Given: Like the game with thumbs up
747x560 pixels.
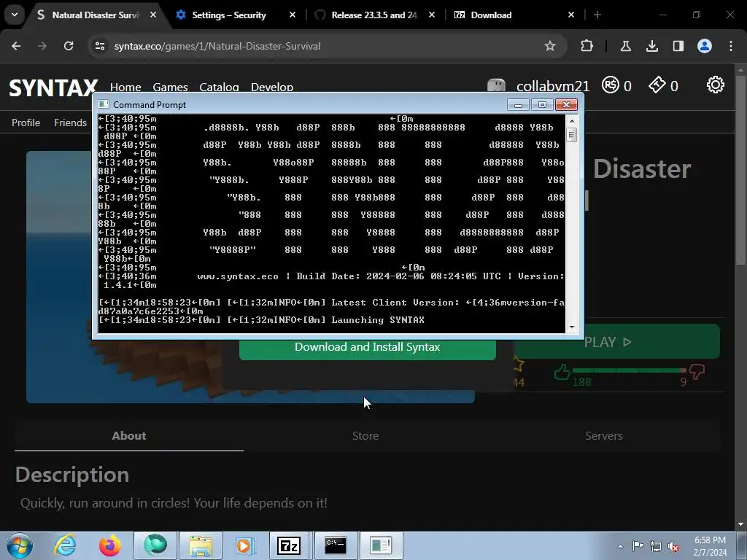Looking at the screenshot, I should pyautogui.click(x=562, y=371).
